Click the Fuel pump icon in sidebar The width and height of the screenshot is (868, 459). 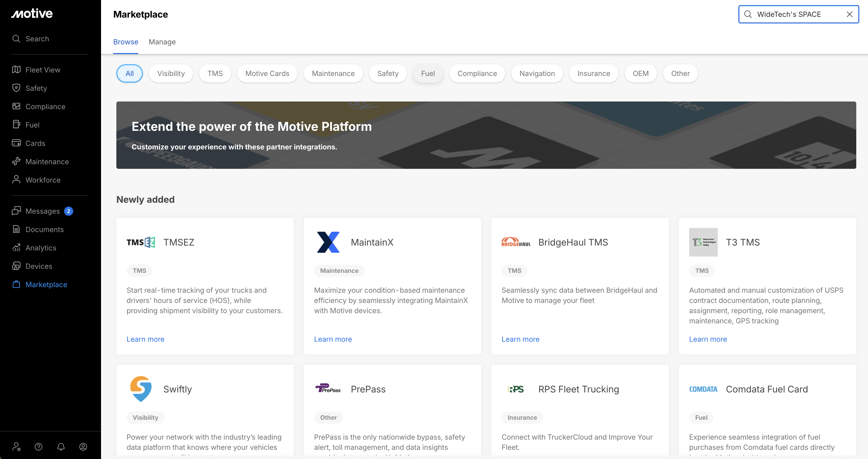pyautogui.click(x=16, y=125)
